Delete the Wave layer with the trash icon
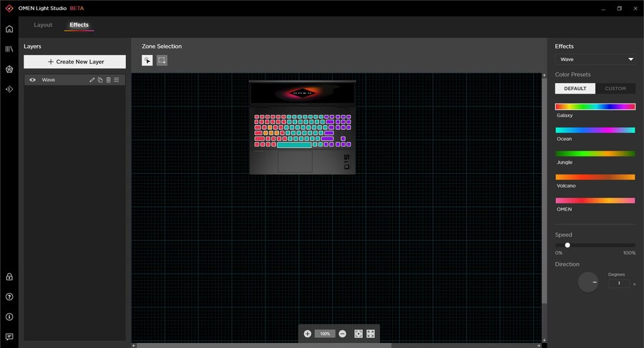Viewport: 644px width, 348px height. pyautogui.click(x=109, y=80)
